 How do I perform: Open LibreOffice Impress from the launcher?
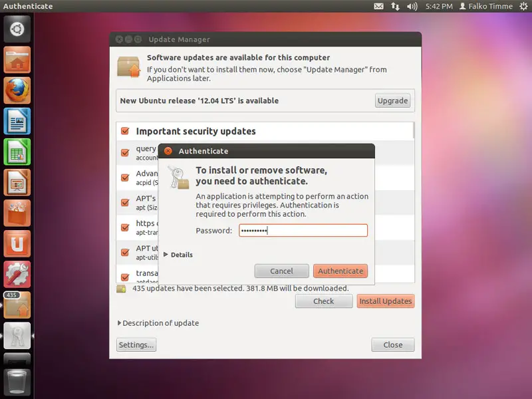pos(17,182)
